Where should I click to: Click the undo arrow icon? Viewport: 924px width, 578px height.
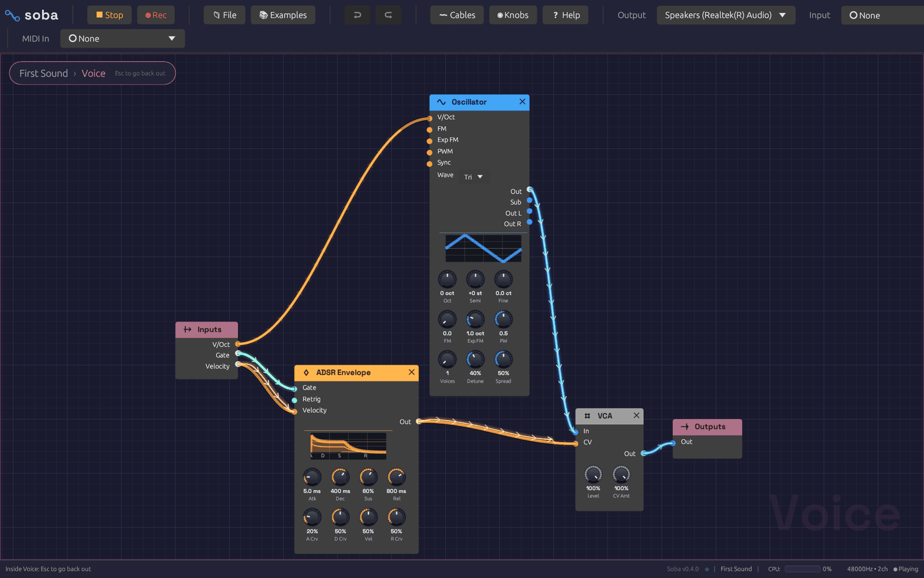click(357, 15)
